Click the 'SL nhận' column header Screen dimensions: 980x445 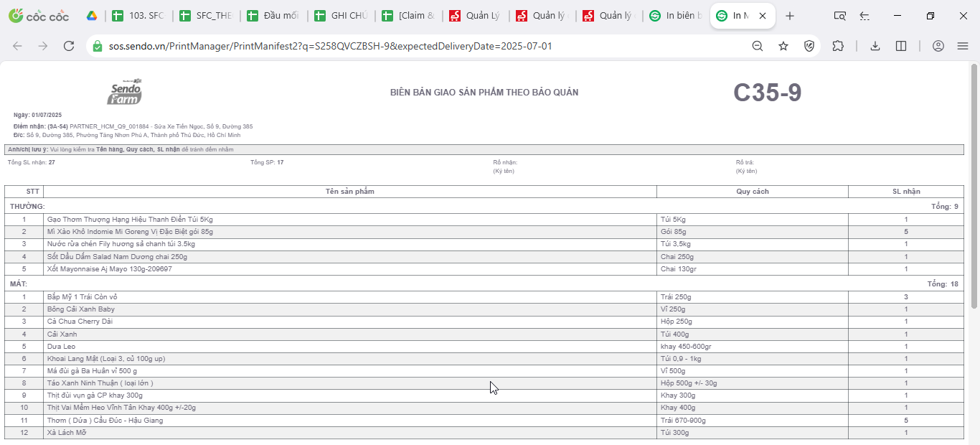pyautogui.click(x=906, y=192)
